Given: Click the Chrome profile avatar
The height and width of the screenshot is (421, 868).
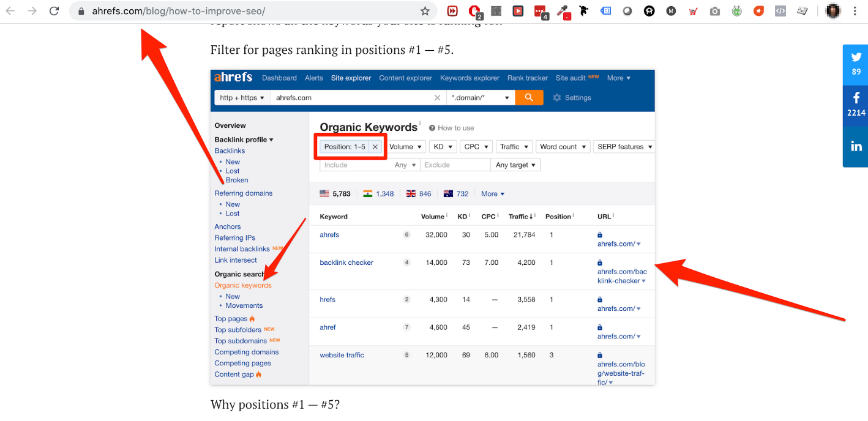Looking at the screenshot, I should pyautogui.click(x=833, y=10).
